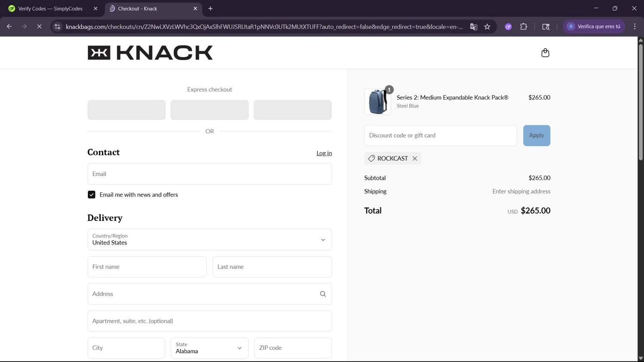Close the Checkout - Knack tab
The image size is (644, 362).
tap(195, 9)
